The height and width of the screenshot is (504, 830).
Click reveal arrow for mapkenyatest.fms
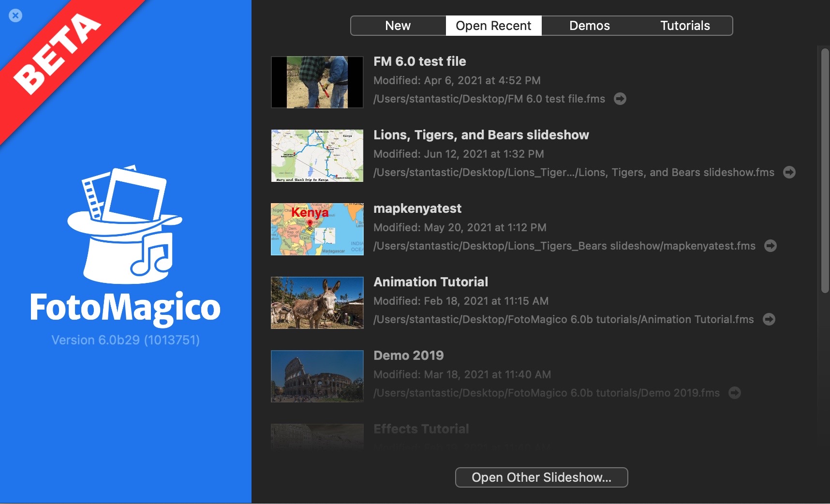[771, 246]
